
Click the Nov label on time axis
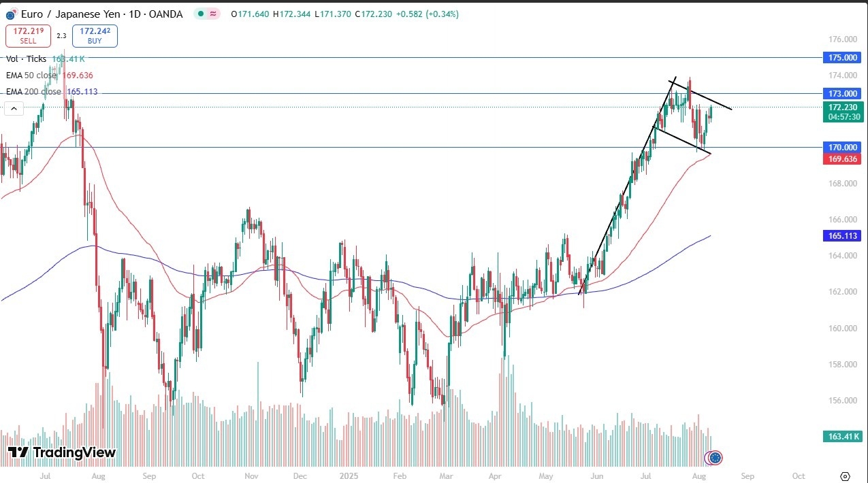tap(250, 476)
